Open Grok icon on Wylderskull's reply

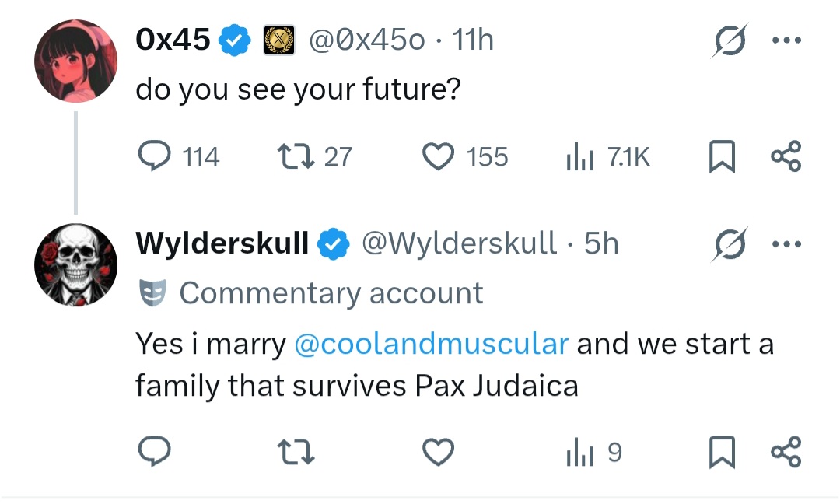[x=730, y=243]
